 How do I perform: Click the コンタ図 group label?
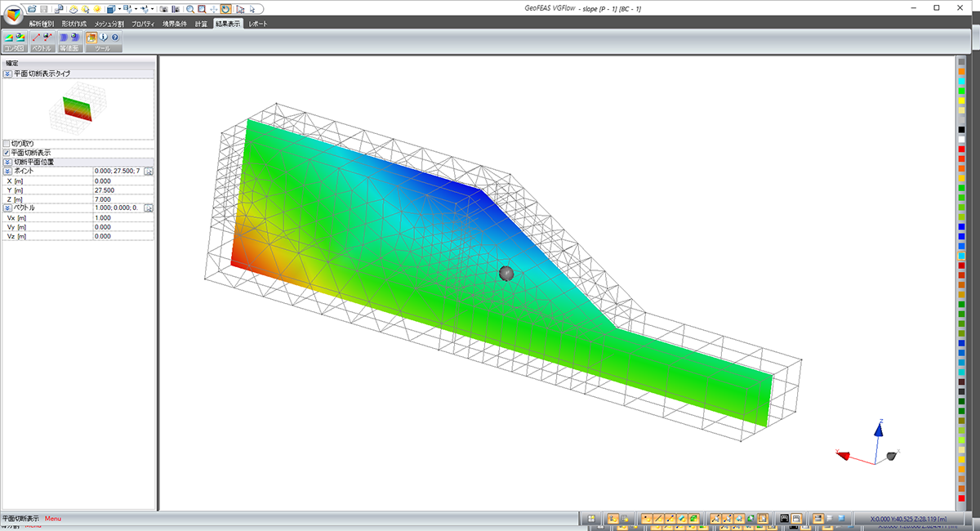(14, 48)
